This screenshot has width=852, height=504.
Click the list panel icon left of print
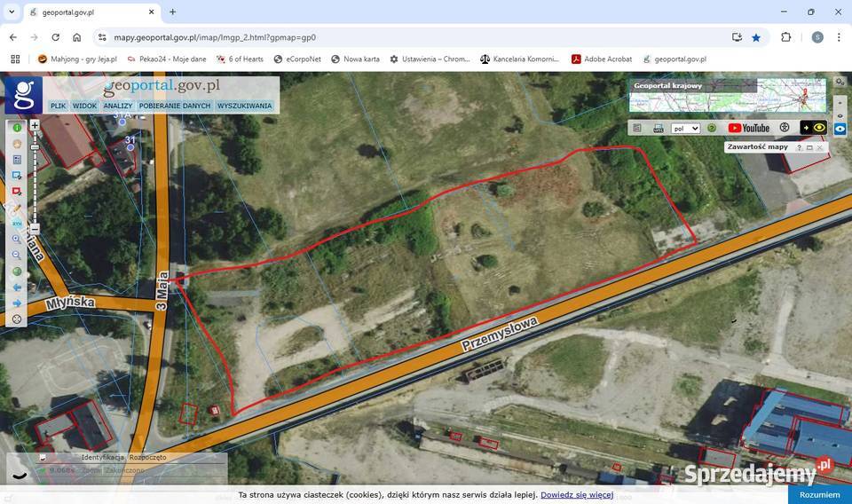coord(637,128)
